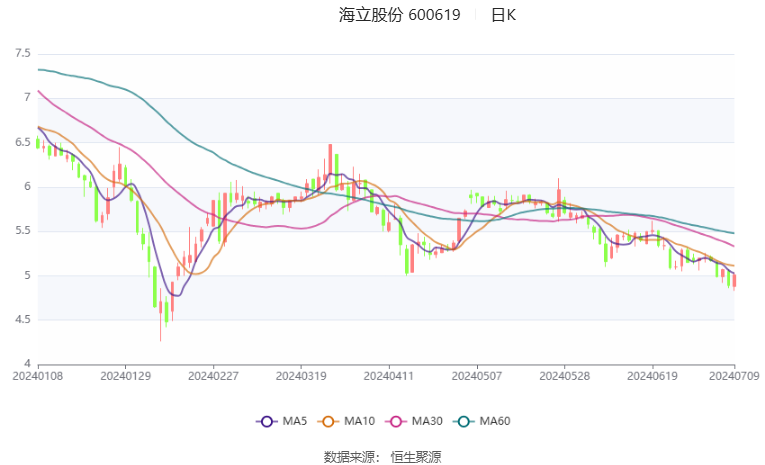Screen dimensions: 765x465
Task: Click the 20240619 date axis label
Action: [x=652, y=376]
